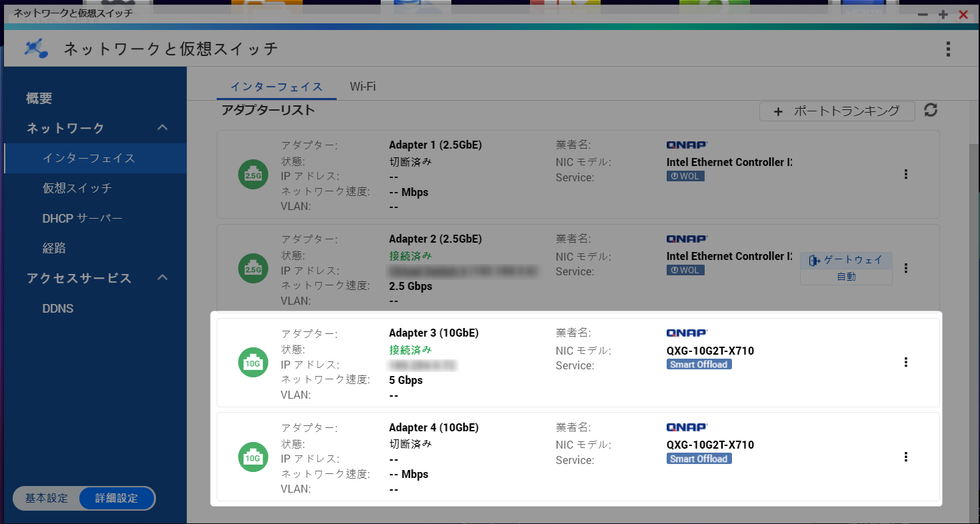Minimize the network window

point(924,14)
